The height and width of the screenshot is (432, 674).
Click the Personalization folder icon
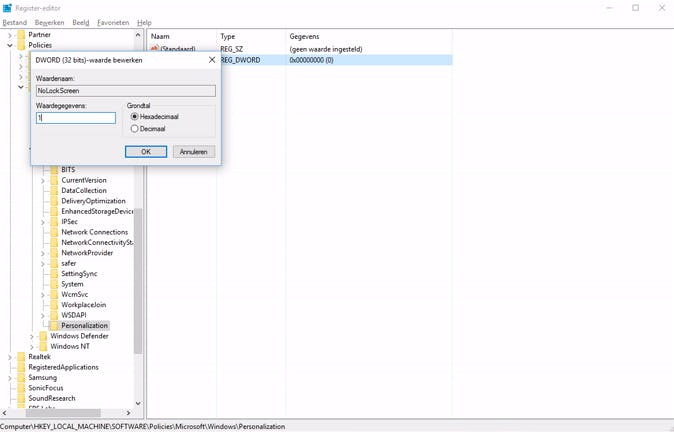[x=54, y=326]
